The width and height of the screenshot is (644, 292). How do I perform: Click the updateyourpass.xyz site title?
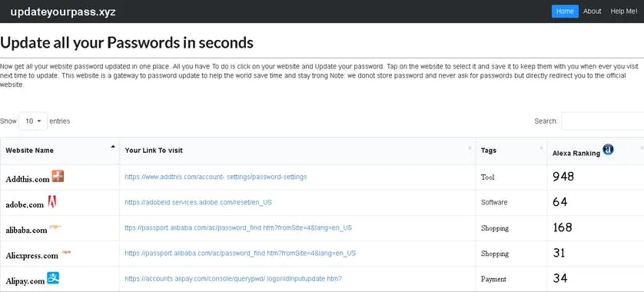63,12
